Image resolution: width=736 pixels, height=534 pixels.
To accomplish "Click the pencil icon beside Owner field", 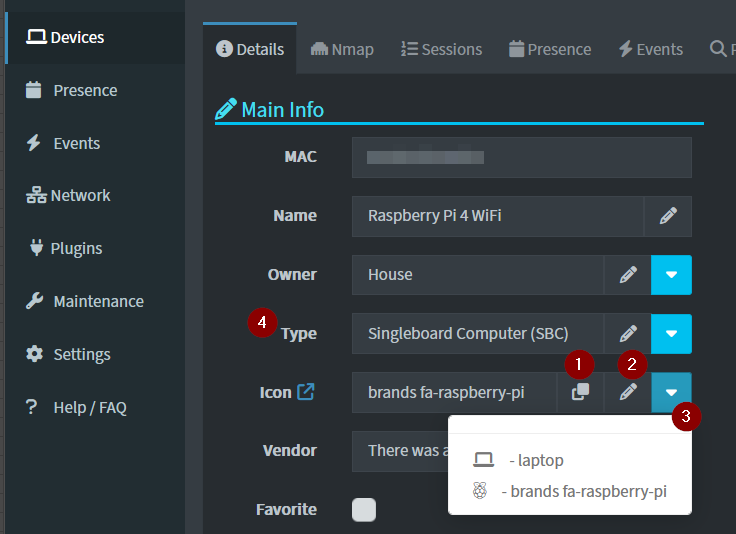I will coord(628,275).
